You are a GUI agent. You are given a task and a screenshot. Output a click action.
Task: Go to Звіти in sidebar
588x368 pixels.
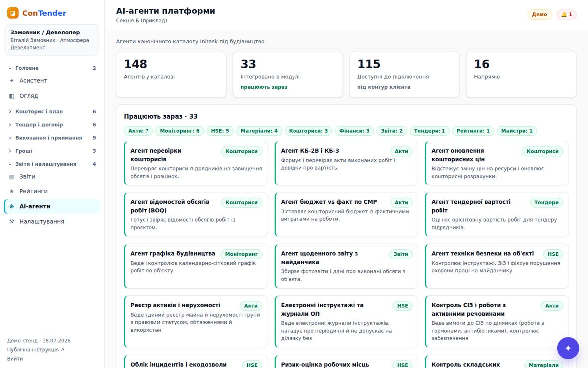pos(52,177)
